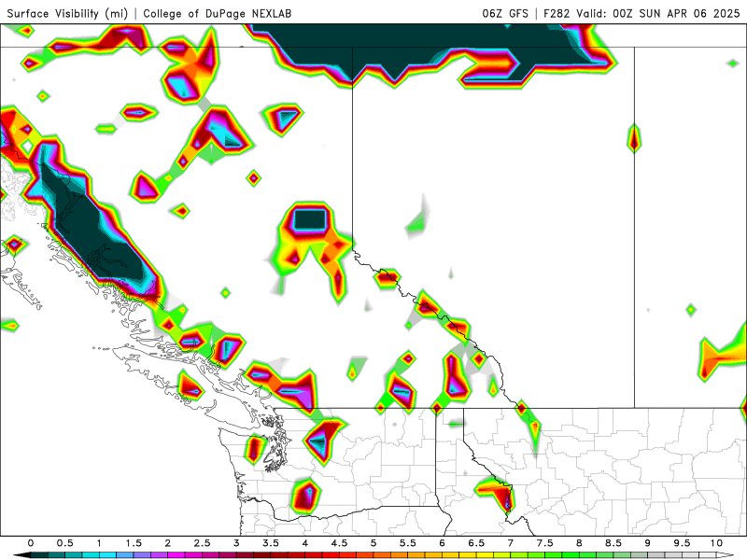Viewport: 747px width, 560px height.
Task: Click the '0' label on the color scale
Action: [x=31, y=543]
